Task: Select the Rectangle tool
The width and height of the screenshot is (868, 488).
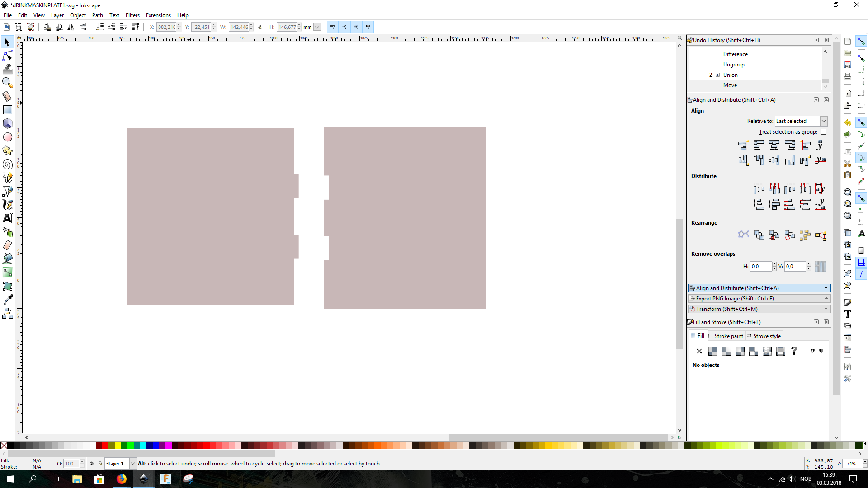Action: click(8, 110)
